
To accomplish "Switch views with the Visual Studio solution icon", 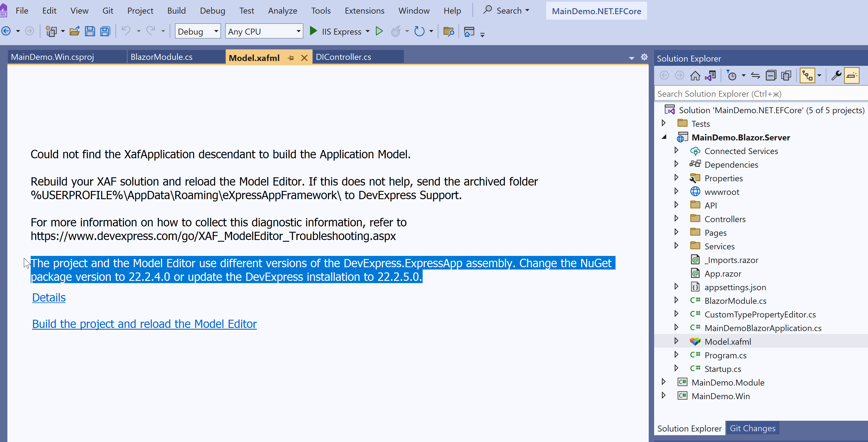I will 710,76.
